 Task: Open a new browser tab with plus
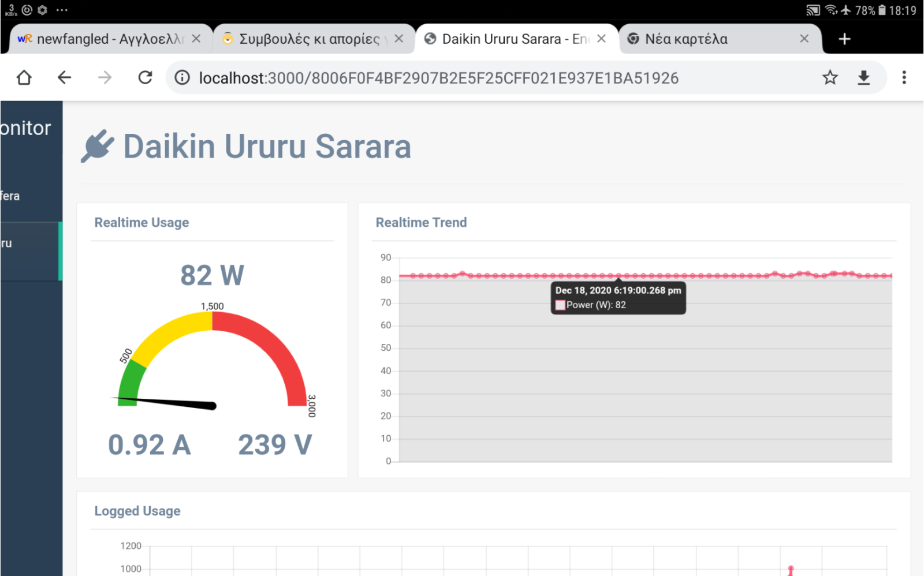pos(844,39)
